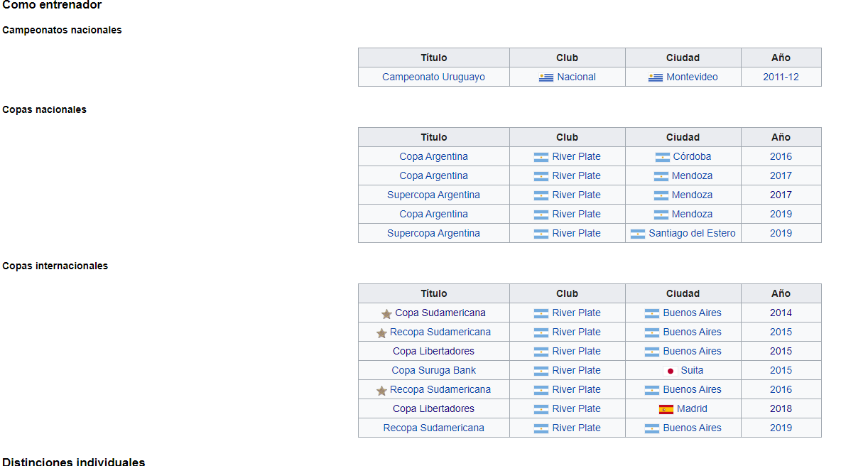Open the 2014 year link
This screenshot has width=868, height=466.
[781, 313]
